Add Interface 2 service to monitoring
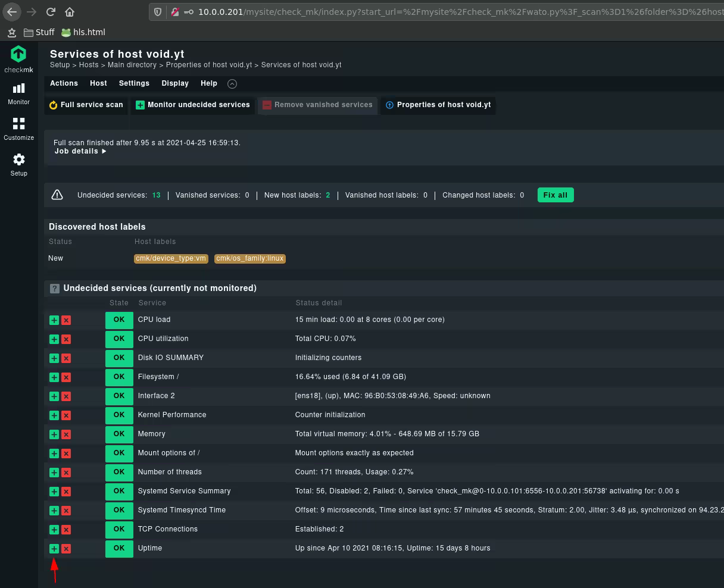Image resolution: width=724 pixels, height=588 pixels. tap(54, 396)
